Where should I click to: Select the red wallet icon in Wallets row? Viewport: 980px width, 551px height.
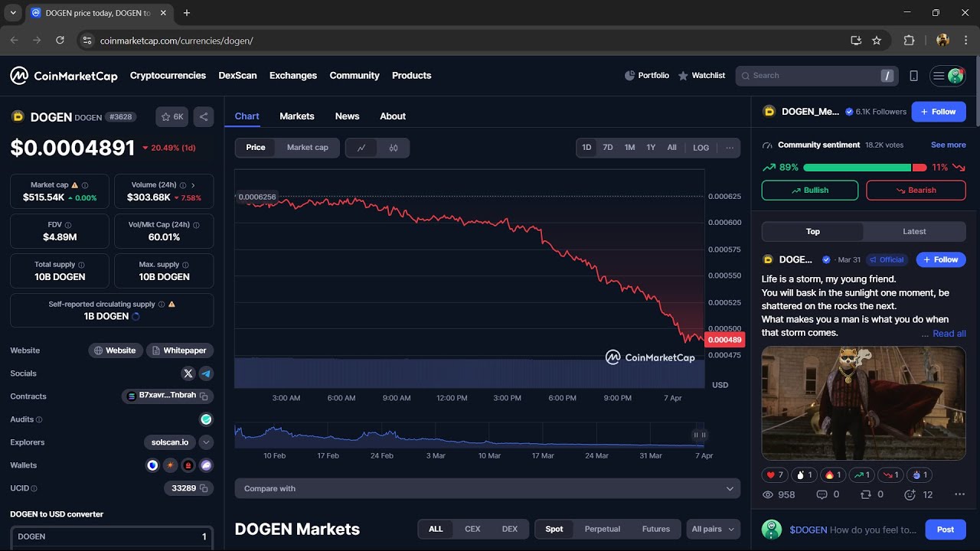coord(188,465)
